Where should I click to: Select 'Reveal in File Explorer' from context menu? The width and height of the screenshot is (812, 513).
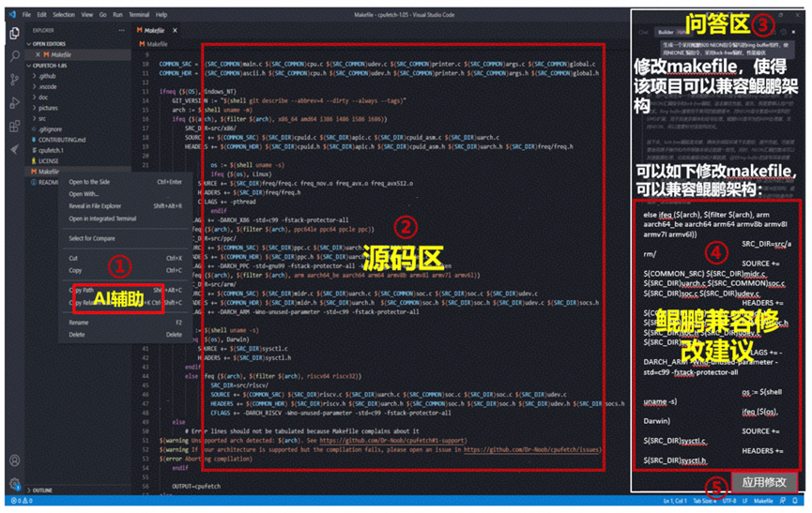95,205
